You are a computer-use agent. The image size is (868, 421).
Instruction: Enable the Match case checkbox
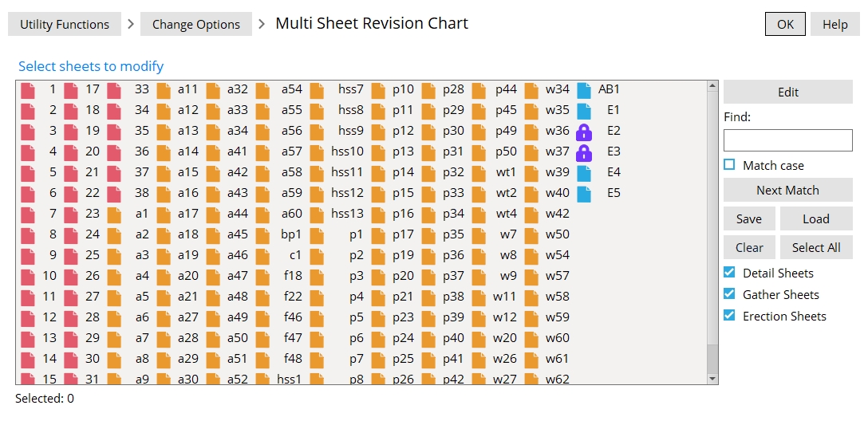pos(729,165)
